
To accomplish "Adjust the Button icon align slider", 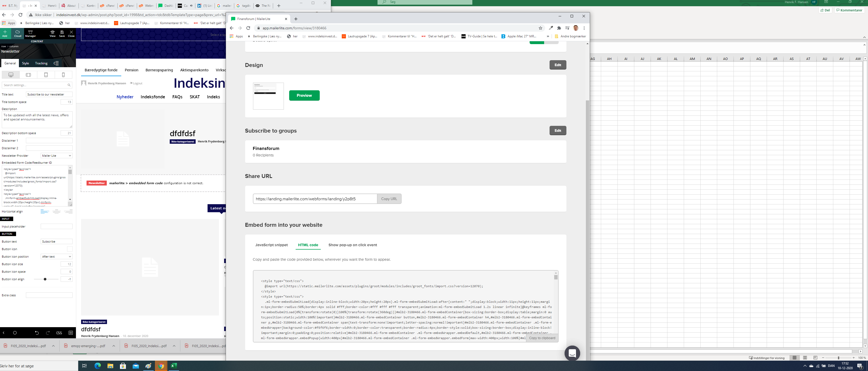I will tap(45, 279).
